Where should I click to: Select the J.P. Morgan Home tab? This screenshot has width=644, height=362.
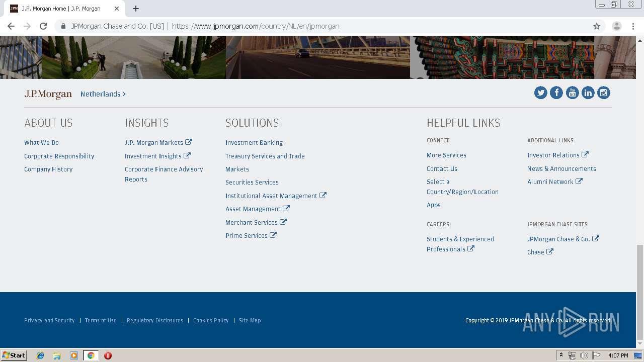(64, 9)
